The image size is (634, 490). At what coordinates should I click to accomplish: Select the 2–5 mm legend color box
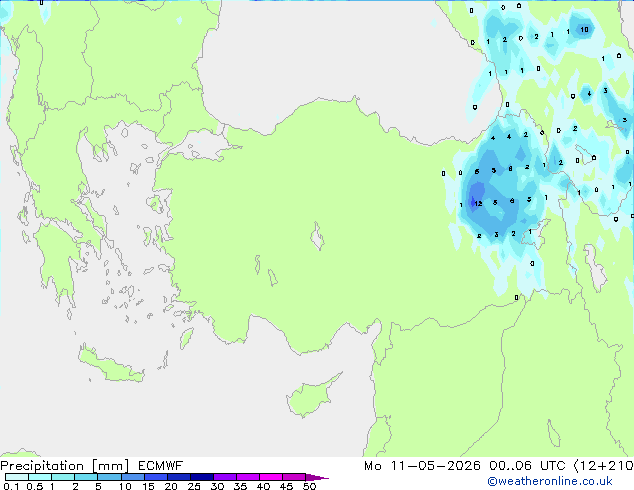(x=86, y=477)
